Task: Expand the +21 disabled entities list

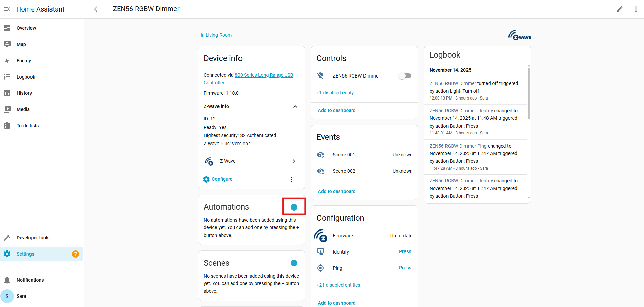Action: pos(338,285)
